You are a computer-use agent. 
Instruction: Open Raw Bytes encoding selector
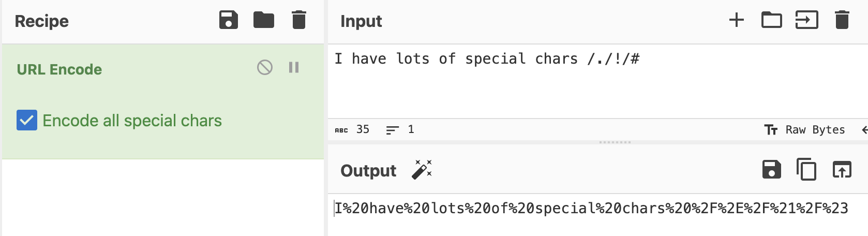pos(804,129)
